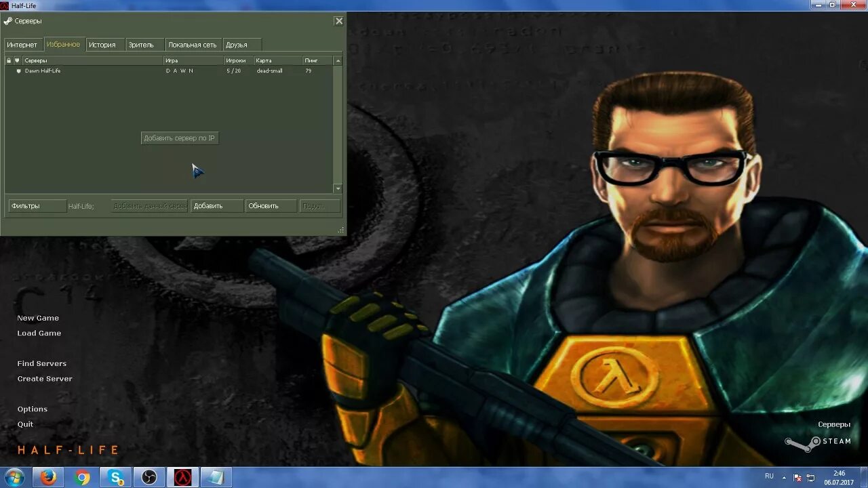
Task: Click the 5 / 20 players cell
Action: 234,70
